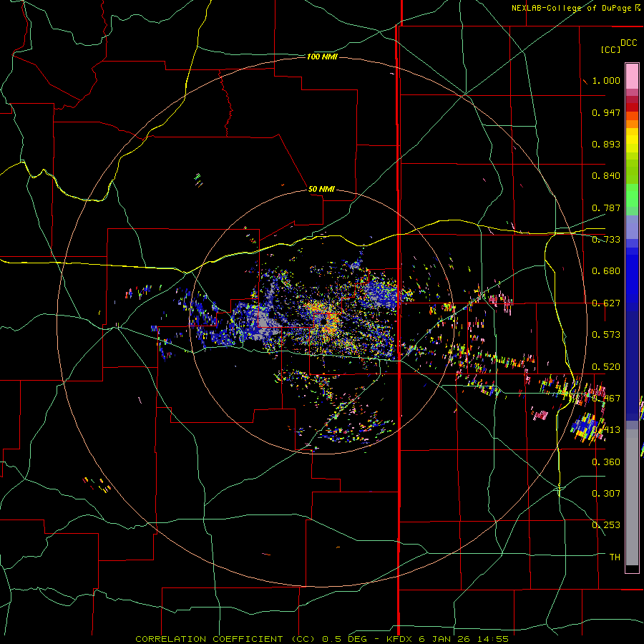
Task: Select the 0.680 scale value
Action: 606,271
